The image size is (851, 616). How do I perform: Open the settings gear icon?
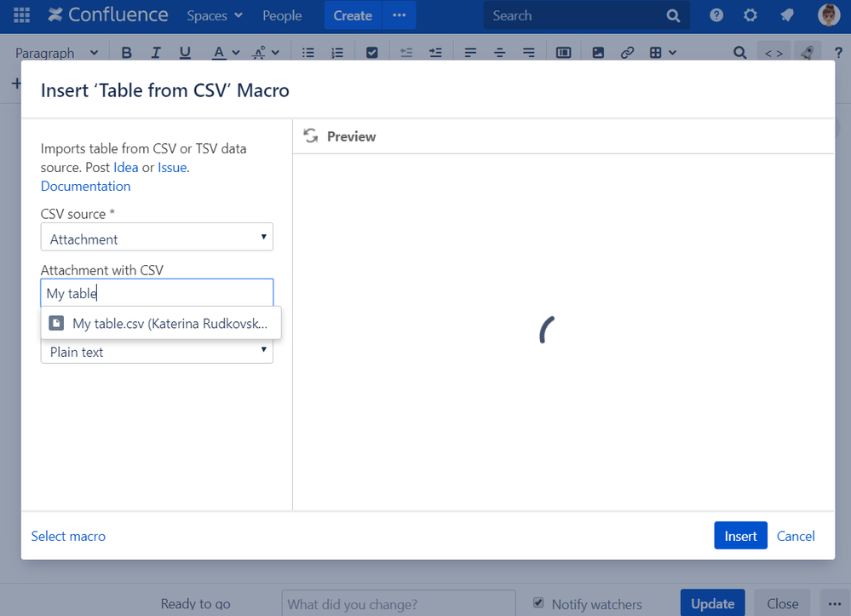(750, 15)
